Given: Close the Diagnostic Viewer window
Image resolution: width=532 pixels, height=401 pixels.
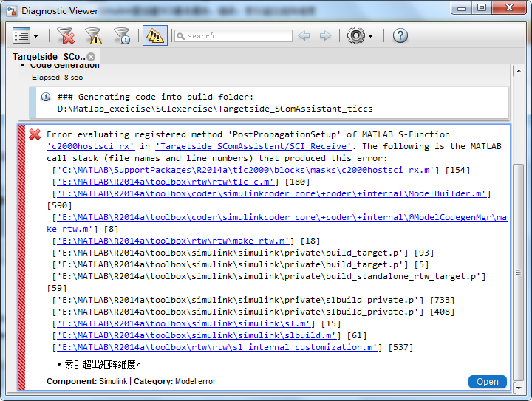Looking at the screenshot, I should [509, 8].
